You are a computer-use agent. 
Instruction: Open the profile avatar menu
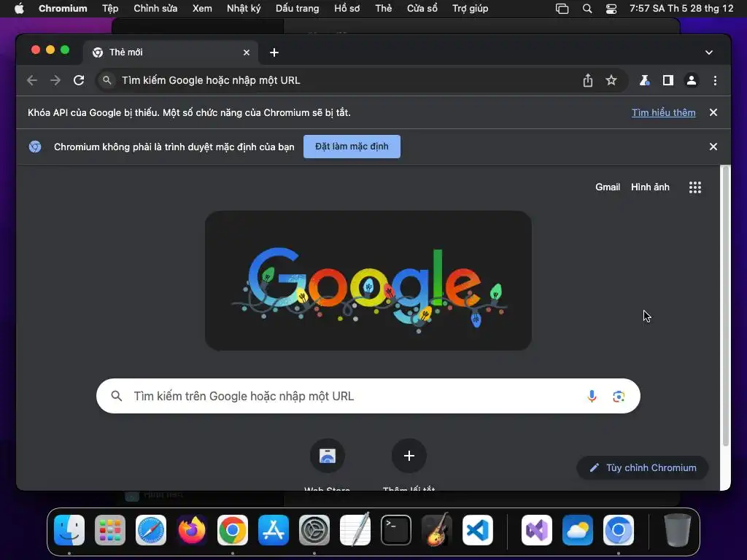coord(692,80)
